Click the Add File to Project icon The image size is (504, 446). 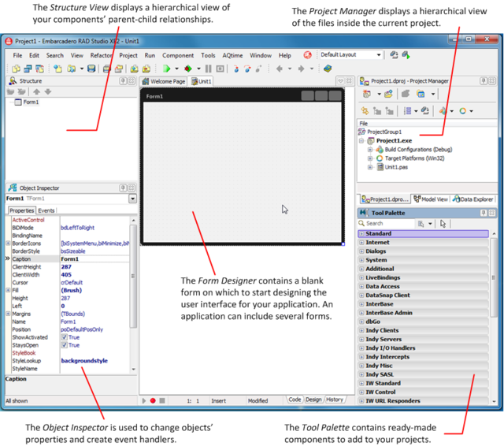(135, 69)
